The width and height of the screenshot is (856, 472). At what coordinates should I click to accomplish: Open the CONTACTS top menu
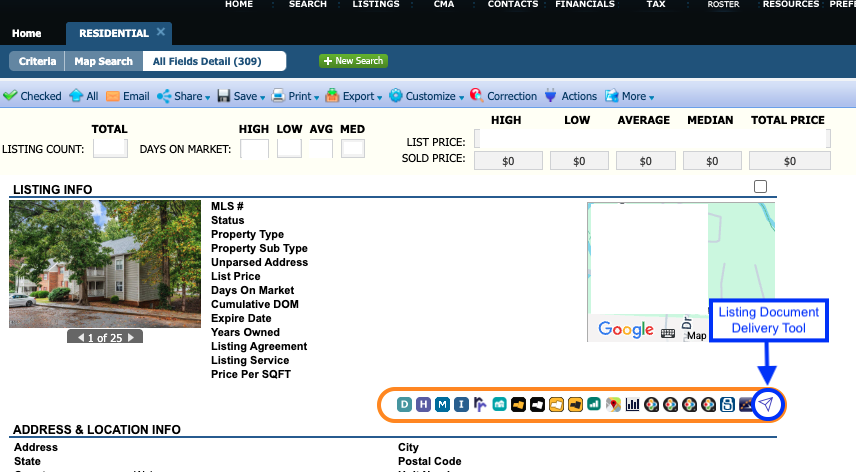point(513,4)
